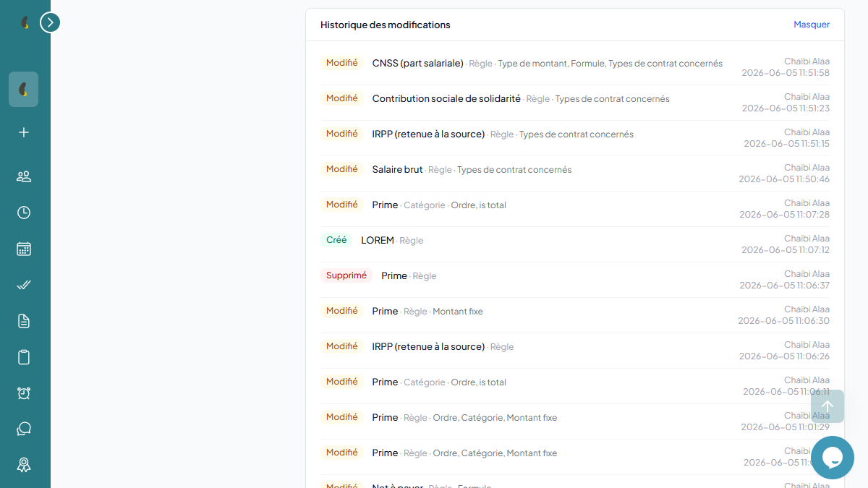Open the award ribbon icon in sidebar
Image resolution: width=868 pixels, height=488 pixels.
click(x=24, y=466)
